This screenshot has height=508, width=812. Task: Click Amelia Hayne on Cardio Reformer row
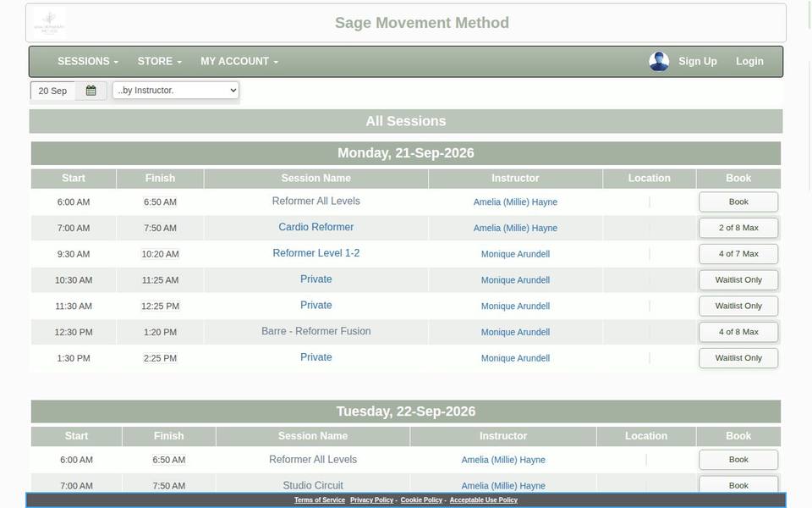pos(515,228)
